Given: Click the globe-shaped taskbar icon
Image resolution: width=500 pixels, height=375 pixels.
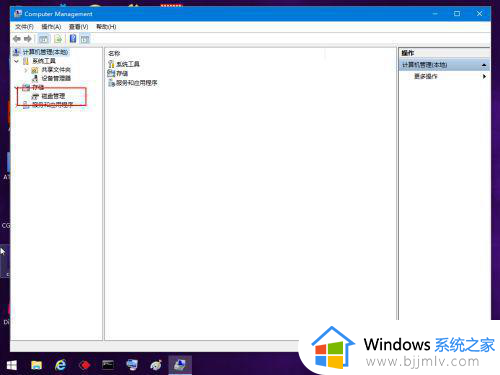Looking at the screenshot, I should (156, 365).
